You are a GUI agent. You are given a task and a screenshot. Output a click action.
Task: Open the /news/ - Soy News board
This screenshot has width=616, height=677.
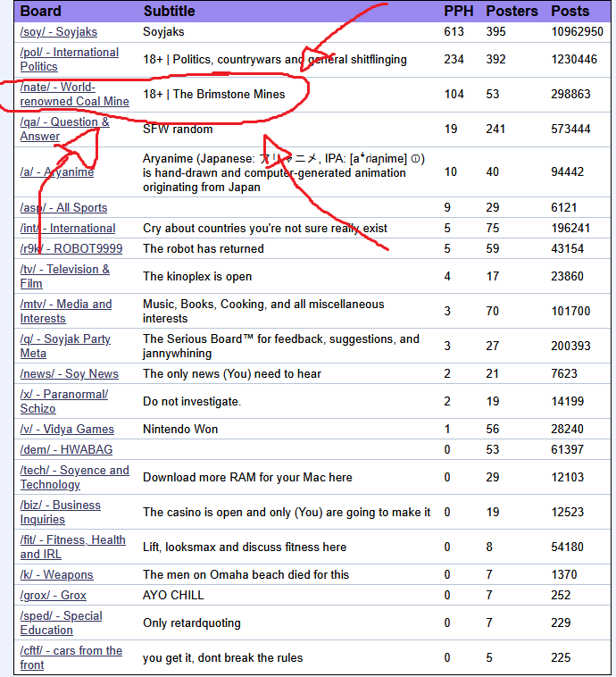[x=70, y=374]
